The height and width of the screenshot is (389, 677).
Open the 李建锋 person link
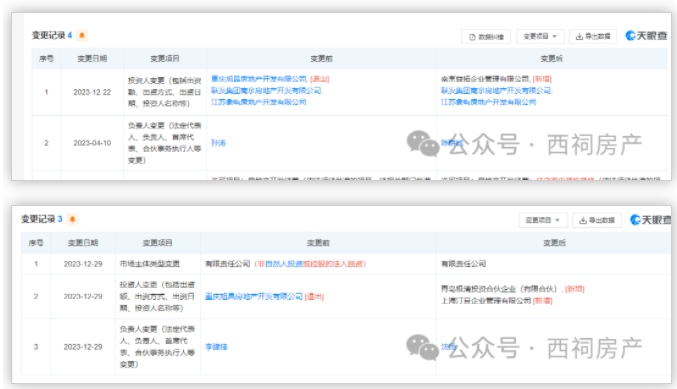216,347
